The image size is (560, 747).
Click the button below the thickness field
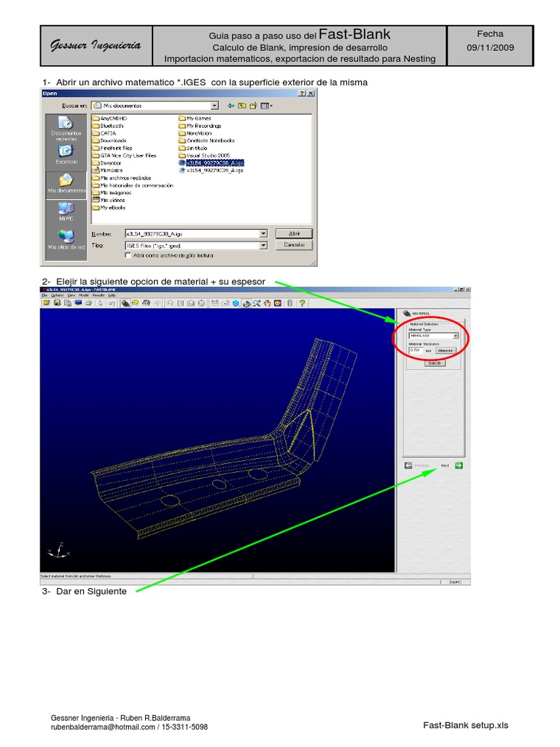(435, 363)
